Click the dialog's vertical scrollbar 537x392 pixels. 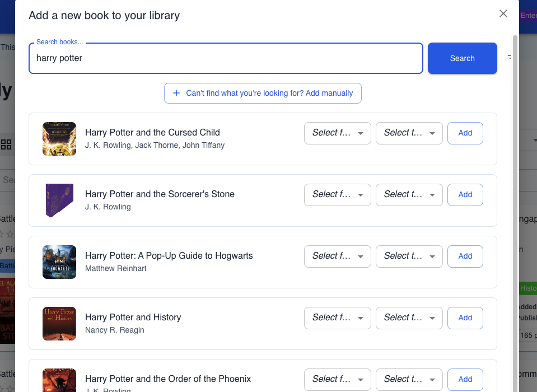(515, 212)
